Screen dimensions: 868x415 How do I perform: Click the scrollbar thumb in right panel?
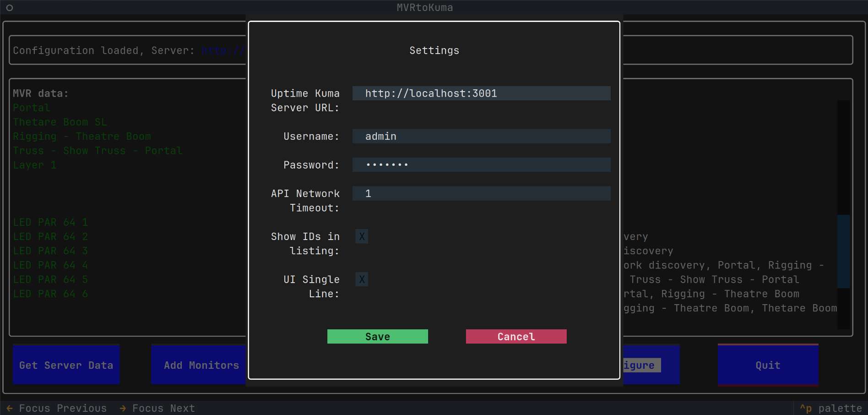click(x=843, y=251)
